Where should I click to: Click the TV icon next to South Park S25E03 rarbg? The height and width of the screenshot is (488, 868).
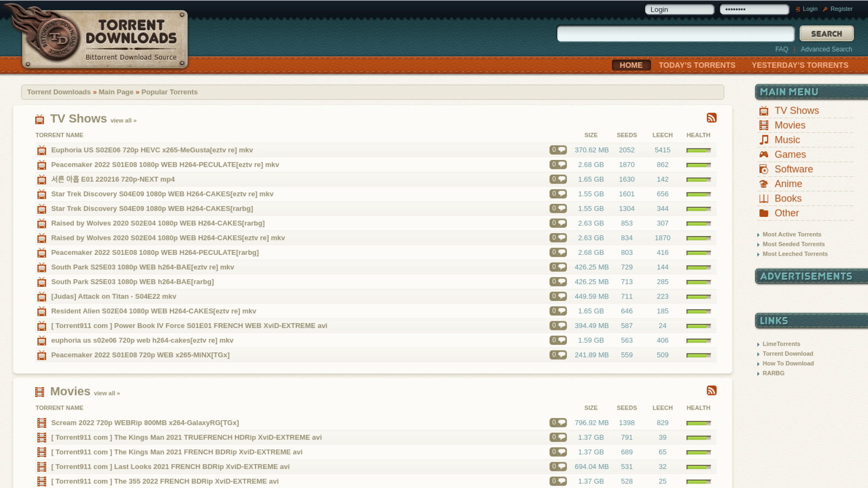click(42, 282)
